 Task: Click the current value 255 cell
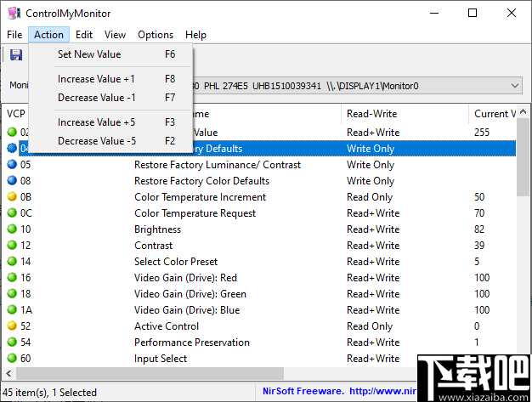coord(482,133)
